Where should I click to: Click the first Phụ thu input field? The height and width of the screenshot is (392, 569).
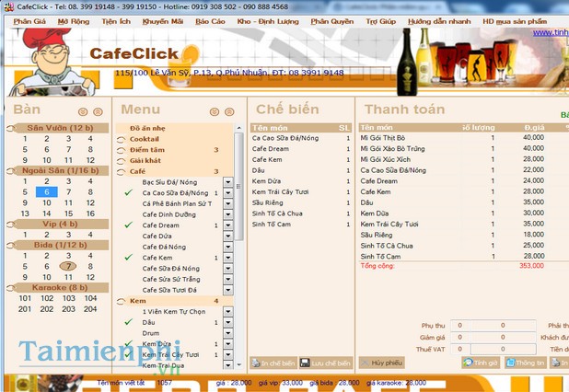click(460, 325)
